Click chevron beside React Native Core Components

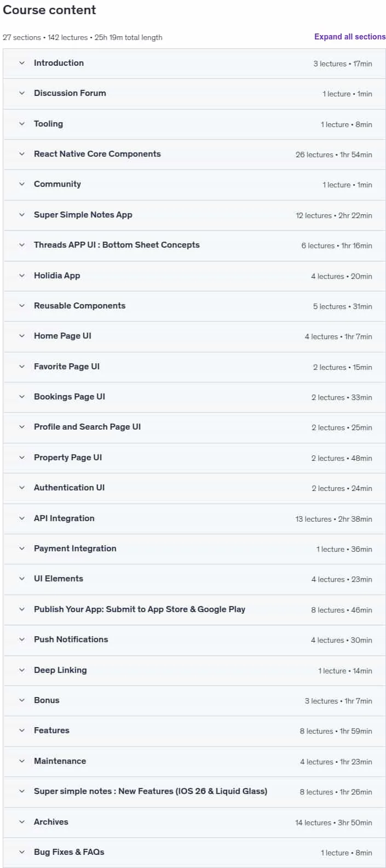22,154
